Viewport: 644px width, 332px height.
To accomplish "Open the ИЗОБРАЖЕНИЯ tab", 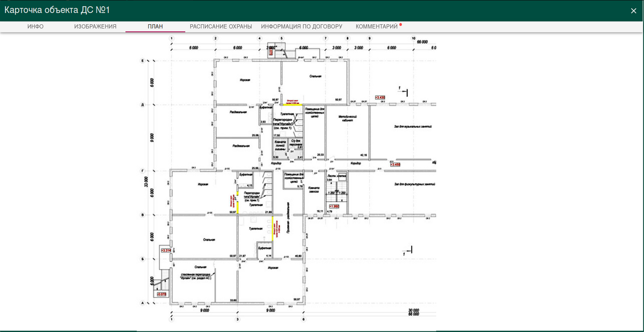I will (x=95, y=26).
